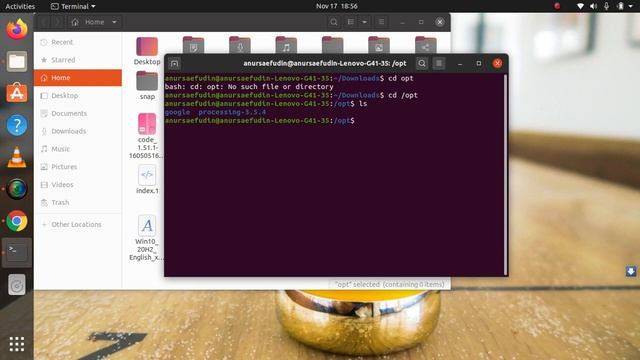Go forward in the Files window

tap(58, 22)
